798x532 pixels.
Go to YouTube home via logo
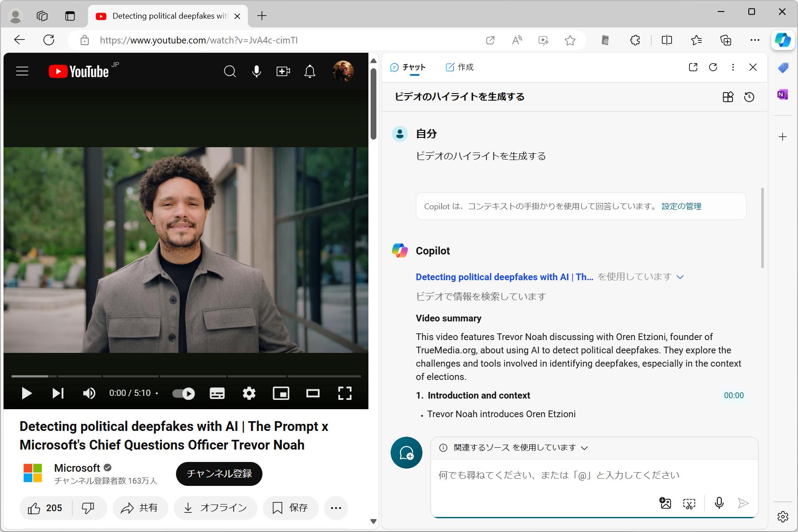tap(78, 71)
